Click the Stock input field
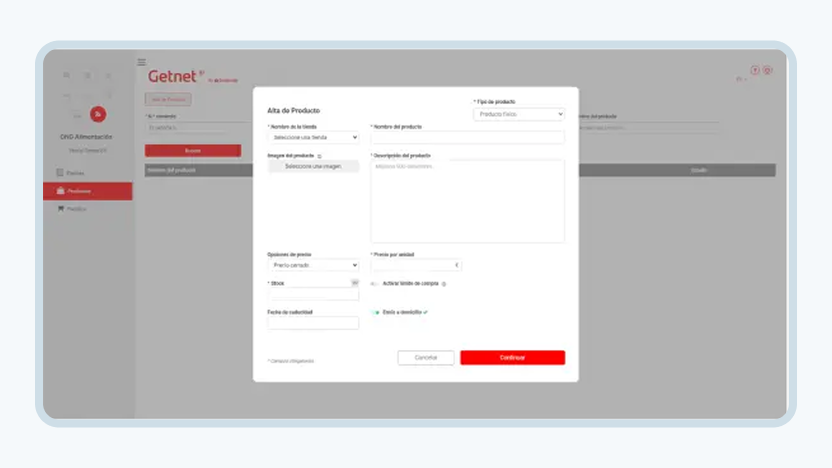 (x=313, y=294)
